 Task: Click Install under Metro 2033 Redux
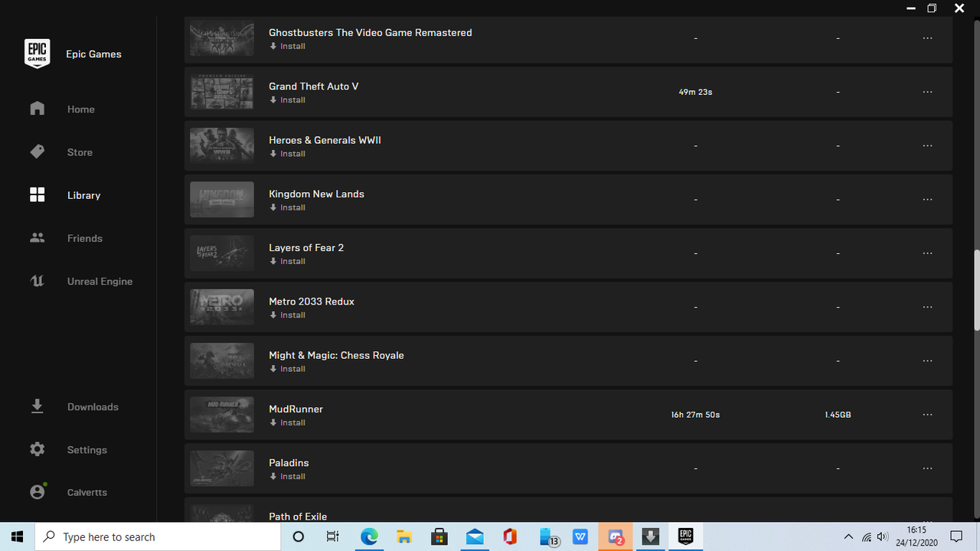coord(287,315)
